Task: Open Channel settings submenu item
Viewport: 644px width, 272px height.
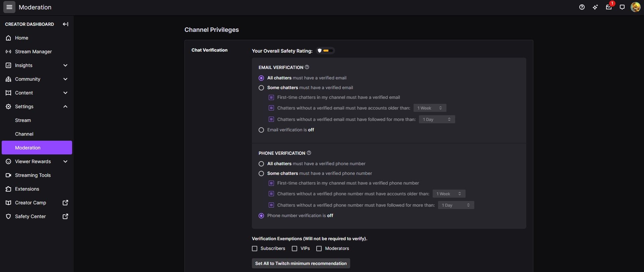Action: pos(37,134)
